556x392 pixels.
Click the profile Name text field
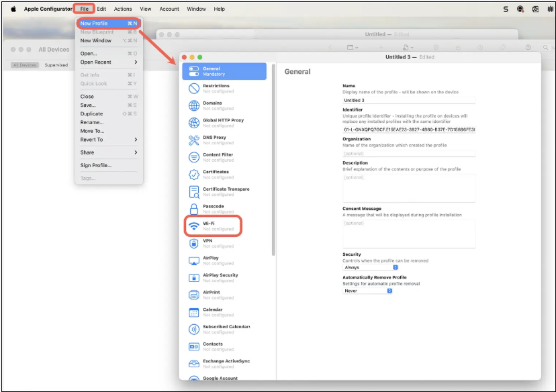[408, 100]
